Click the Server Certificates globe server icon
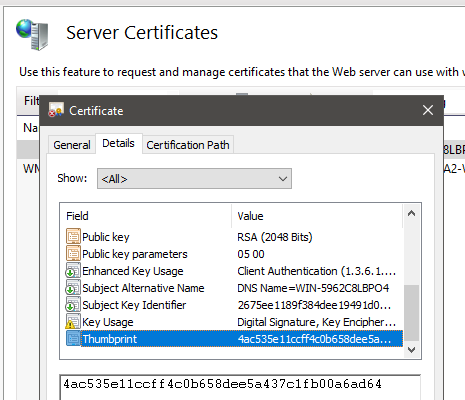The width and height of the screenshot is (465, 400). (32, 34)
